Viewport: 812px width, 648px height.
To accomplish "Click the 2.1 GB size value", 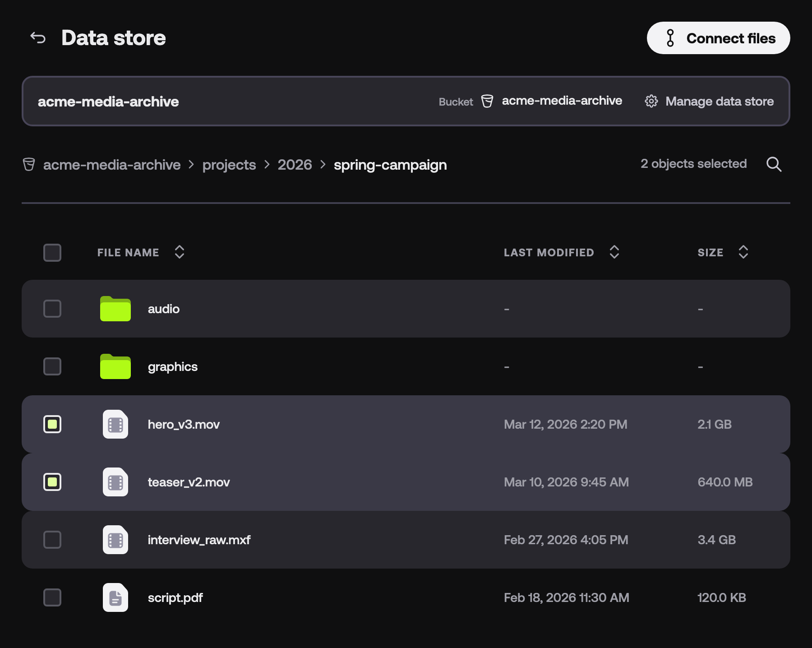I will tap(715, 424).
